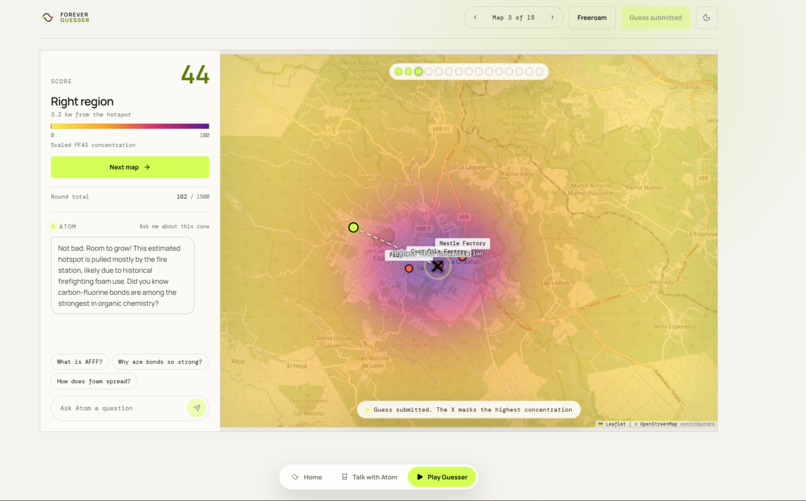
Task: Click Atom's chat message bubble
Action: [x=123, y=275]
